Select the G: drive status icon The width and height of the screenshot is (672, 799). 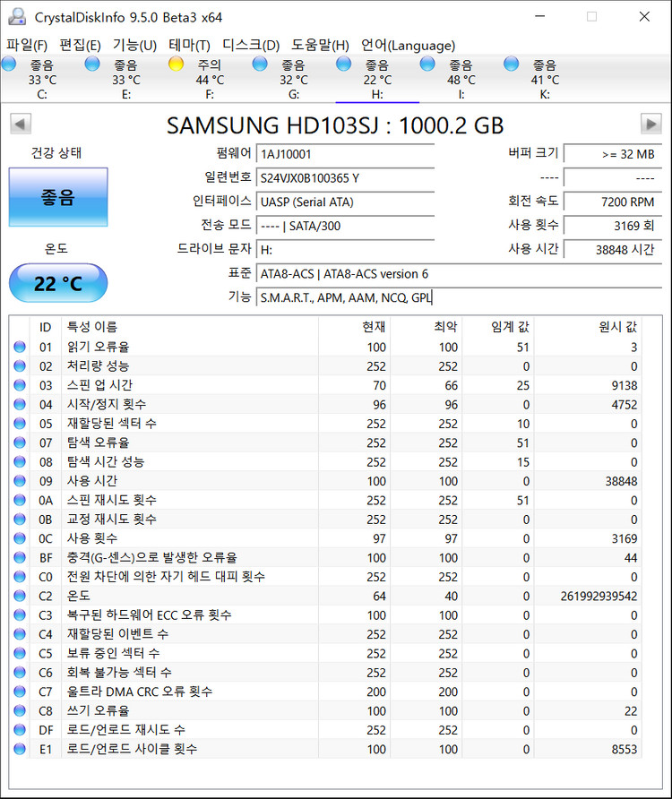tap(260, 64)
